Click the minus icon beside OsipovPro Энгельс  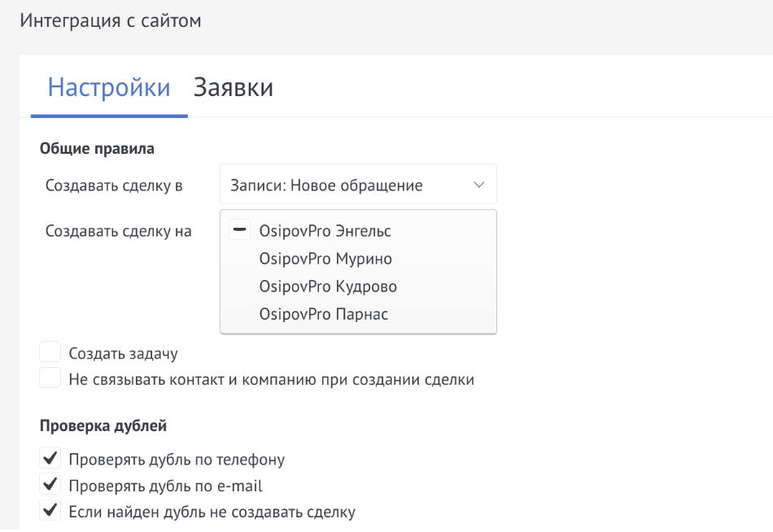[x=240, y=230]
